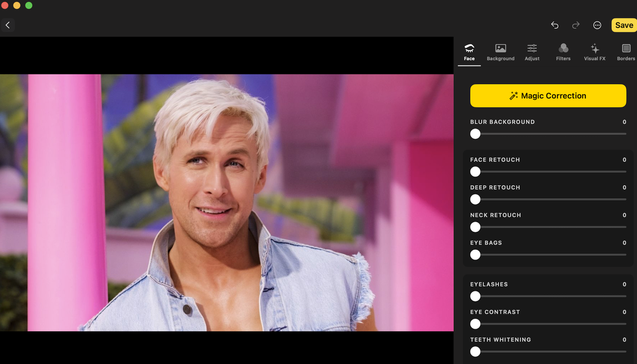Open the more options ellipsis menu
Screen dimensions: 637x364
point(597,25)
